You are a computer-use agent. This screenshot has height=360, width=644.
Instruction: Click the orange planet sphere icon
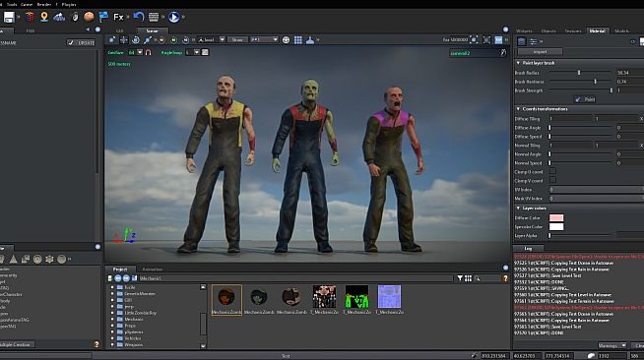(x=89, y=17)
